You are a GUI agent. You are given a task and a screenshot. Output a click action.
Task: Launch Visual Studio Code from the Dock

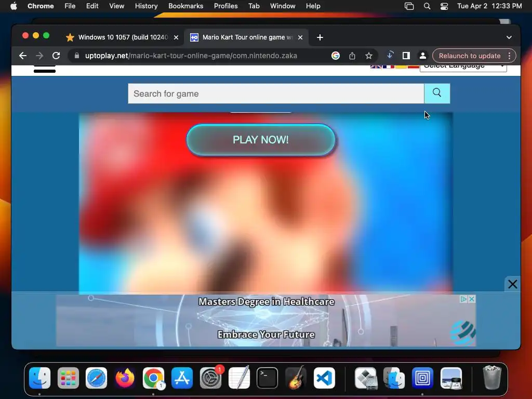[x=324, y=378]
